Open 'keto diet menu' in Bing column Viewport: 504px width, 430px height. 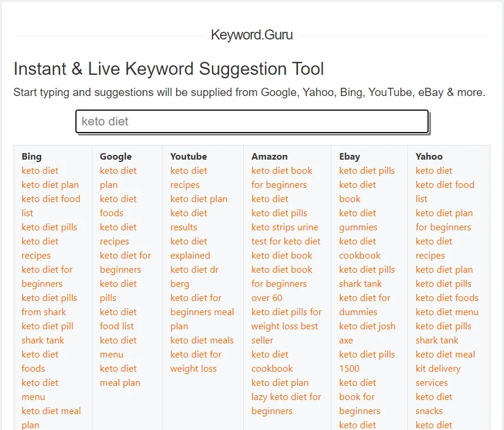tap(40, 390)
